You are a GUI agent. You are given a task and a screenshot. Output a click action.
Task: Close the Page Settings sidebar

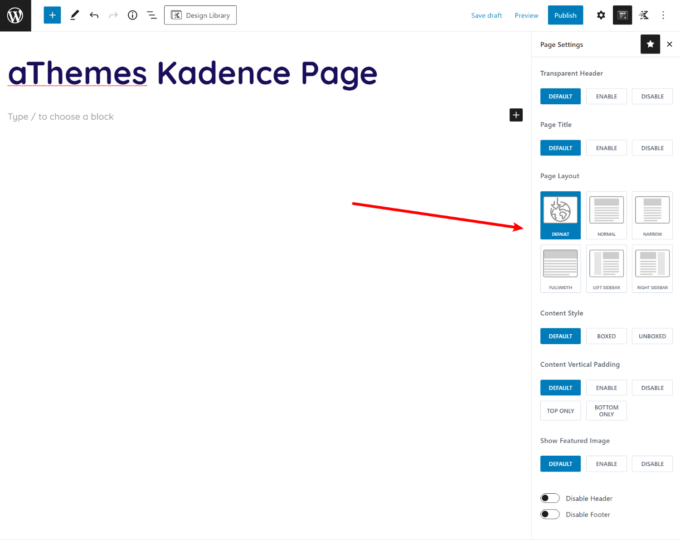point(670,44)
